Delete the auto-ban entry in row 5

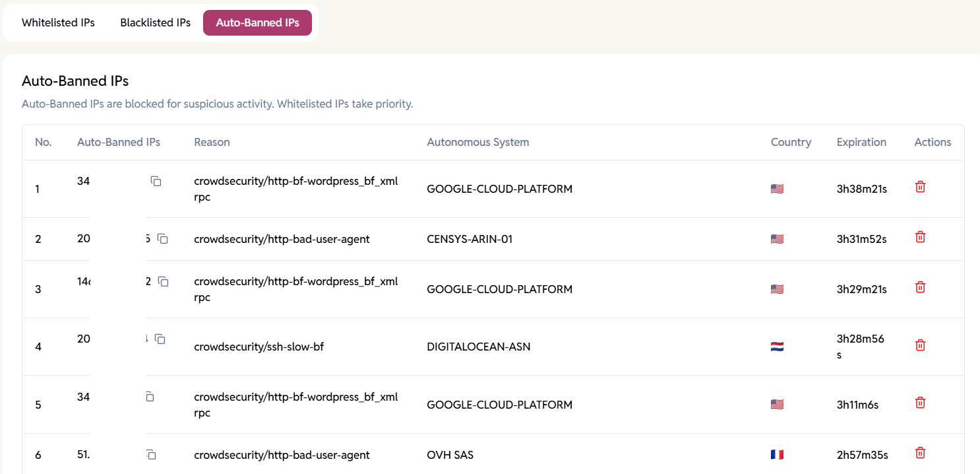pyautogui.click(x=921, y=403)
